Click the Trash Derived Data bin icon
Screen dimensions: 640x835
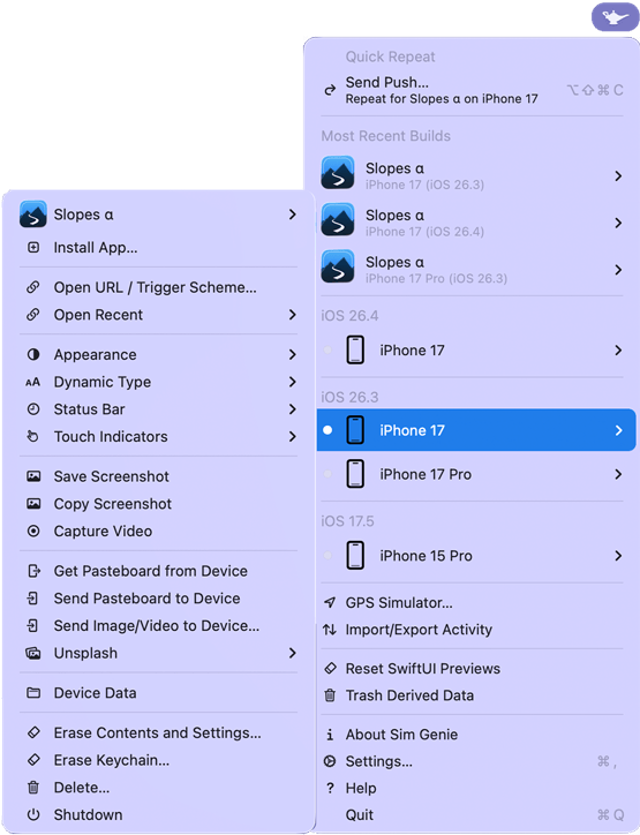330,695
